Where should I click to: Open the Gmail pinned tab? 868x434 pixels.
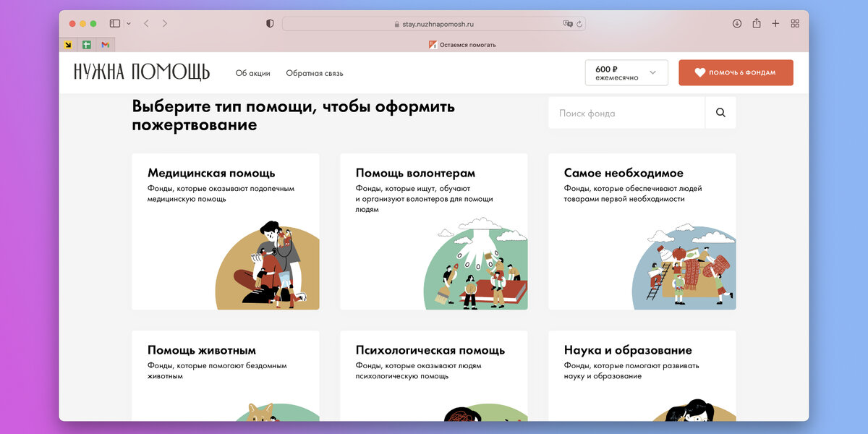(105, 45)
